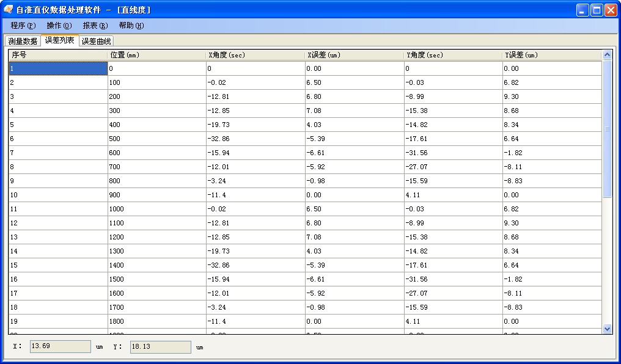The image size is (621, 364).
Task: Open the 程序(P) menu
Action: pyautogui.click(x=23, y=26)
